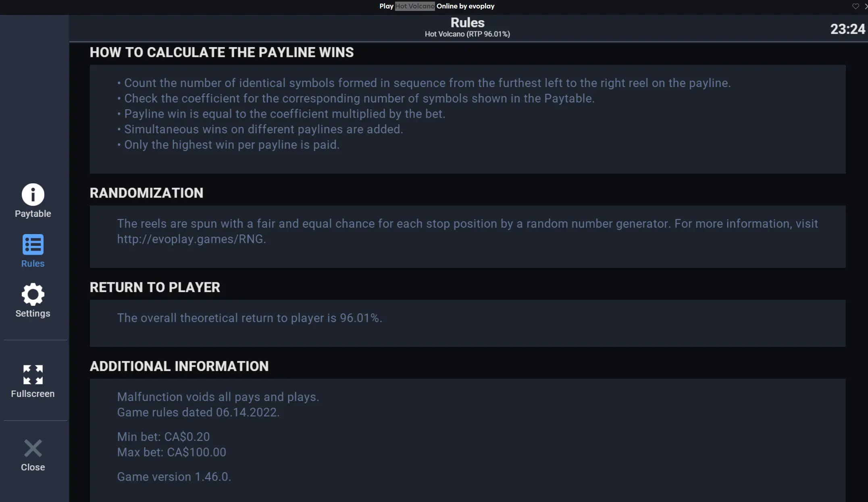This screenshot has height=502, width=868.
Task: Click the 23:24 clock display
Action: [x=847, y=29]
